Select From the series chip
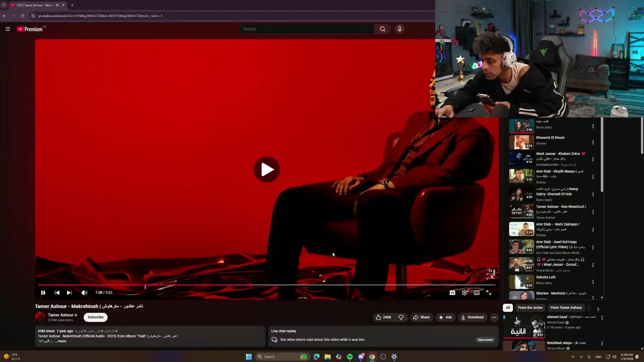This screenshot has width=644, height=362. pos(530,308)
